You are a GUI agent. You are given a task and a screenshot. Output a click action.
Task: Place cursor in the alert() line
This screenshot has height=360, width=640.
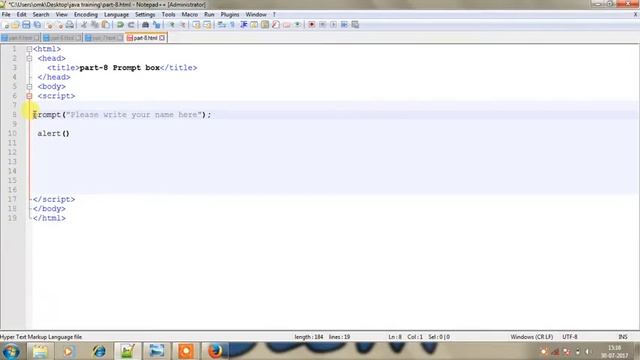click(x=53, y=133)
